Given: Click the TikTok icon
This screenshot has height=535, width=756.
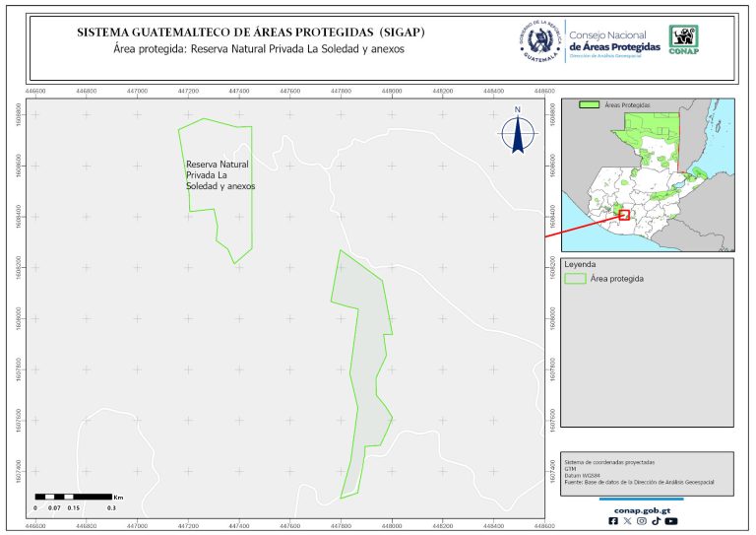Looking at the screenshot, I should pyautogui.click(x=656, y=521).
